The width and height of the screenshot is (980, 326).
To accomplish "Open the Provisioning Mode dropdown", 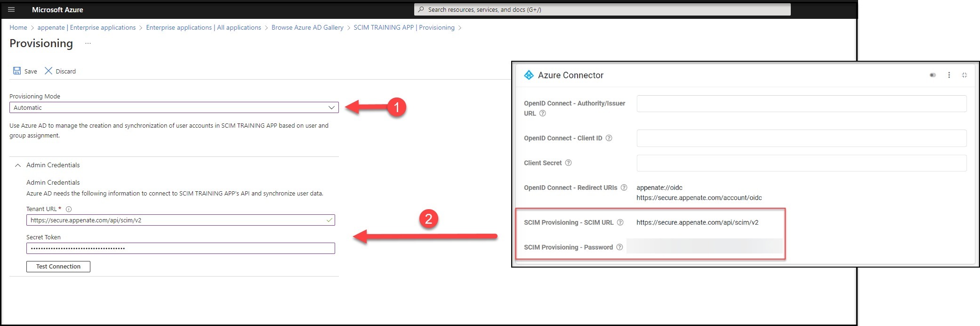I will pyautogui.click(x=174, y=107).
